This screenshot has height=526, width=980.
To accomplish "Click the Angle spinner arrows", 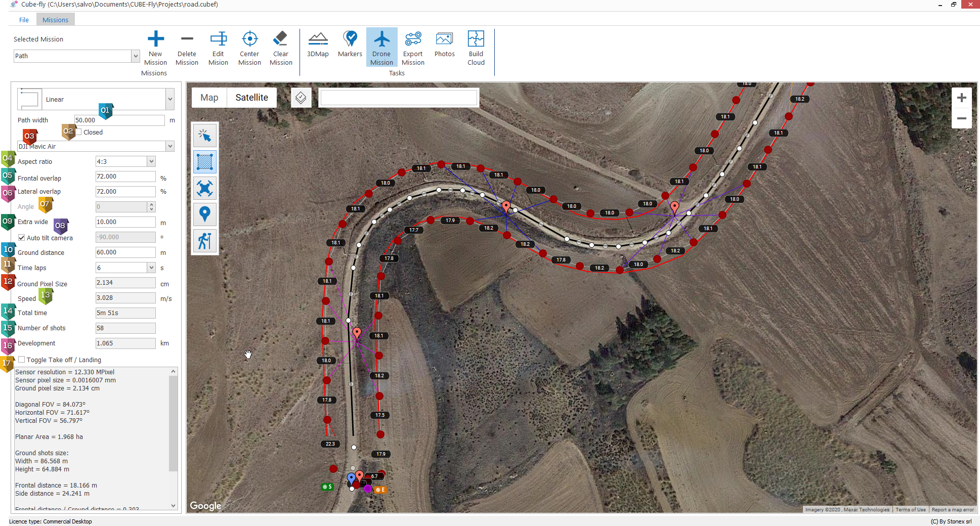I will [x=151, y=207].
